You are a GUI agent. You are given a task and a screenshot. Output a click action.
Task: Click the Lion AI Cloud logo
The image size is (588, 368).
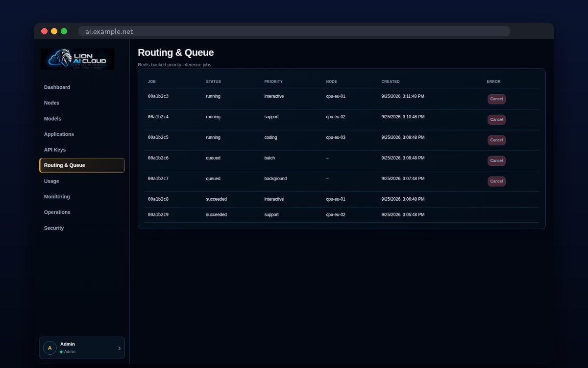[x=77, y=59]
